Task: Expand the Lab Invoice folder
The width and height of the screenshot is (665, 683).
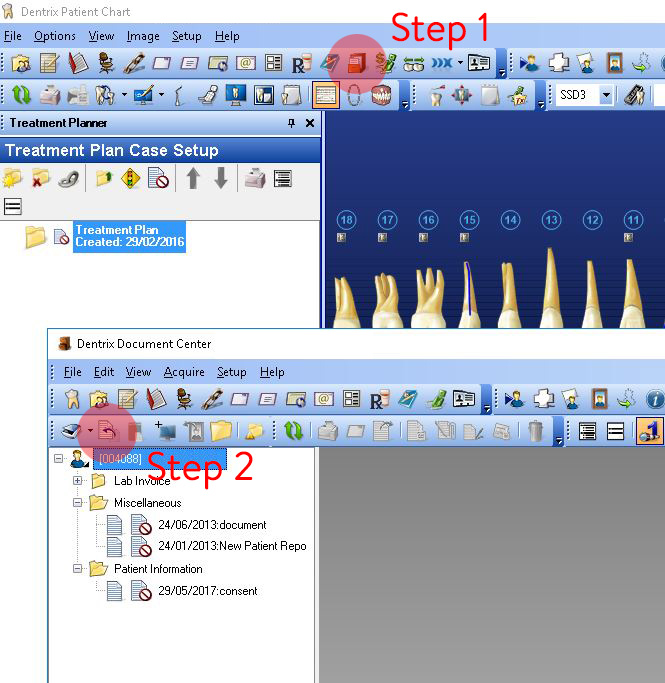Action: coord(78,481)
